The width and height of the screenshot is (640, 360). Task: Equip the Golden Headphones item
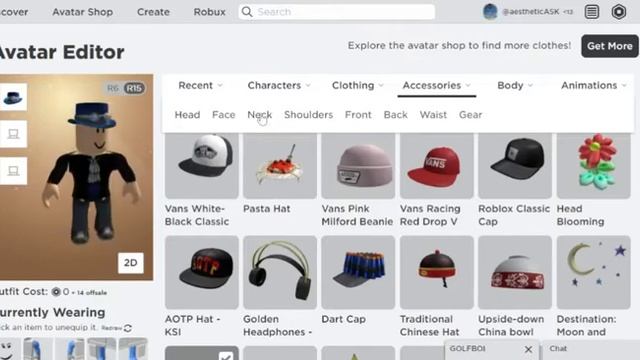280,272
